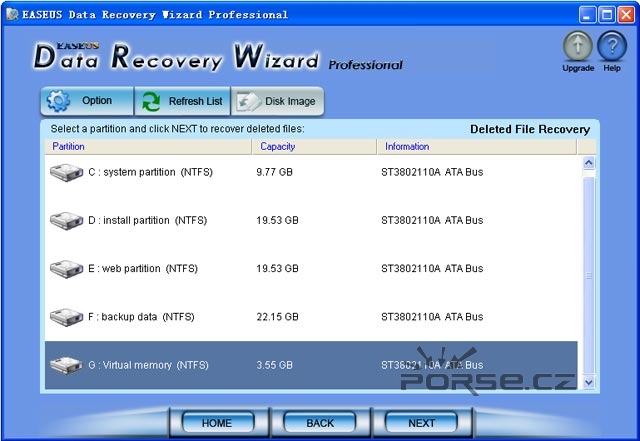The width and height of the screenshot is (640, 441).
Task: Click the scrollbar up arrow
Action: 589,163
